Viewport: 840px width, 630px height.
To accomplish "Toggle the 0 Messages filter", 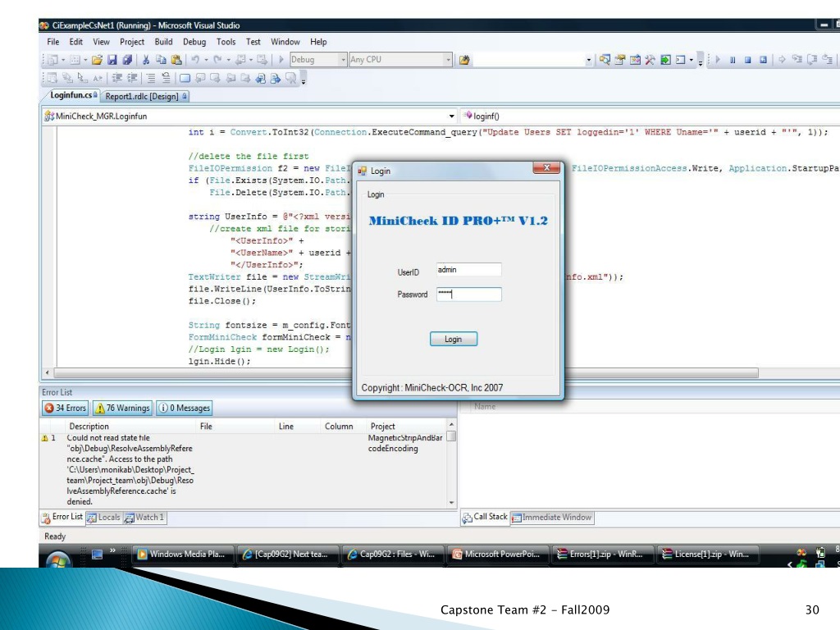I will pos(185,409).
